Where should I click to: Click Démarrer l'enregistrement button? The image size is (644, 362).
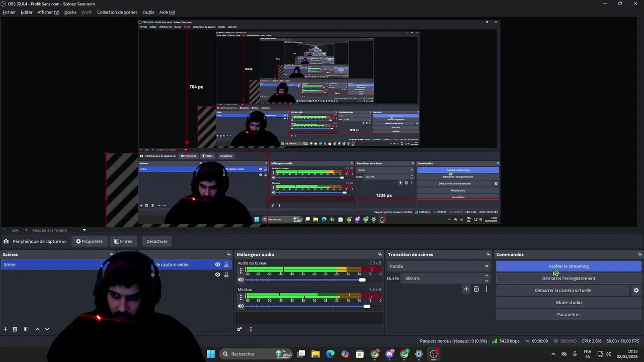click(x=569, y=278)
